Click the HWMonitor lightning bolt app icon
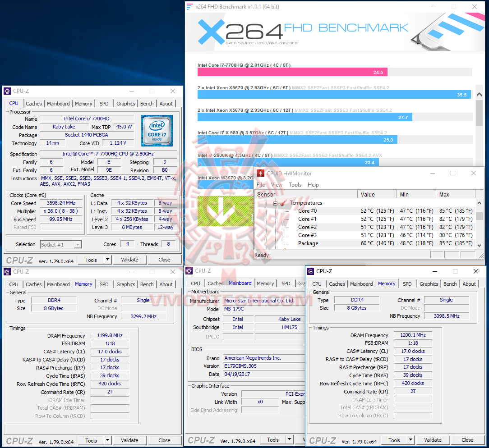Screen dimensions: 489x448 261,173
